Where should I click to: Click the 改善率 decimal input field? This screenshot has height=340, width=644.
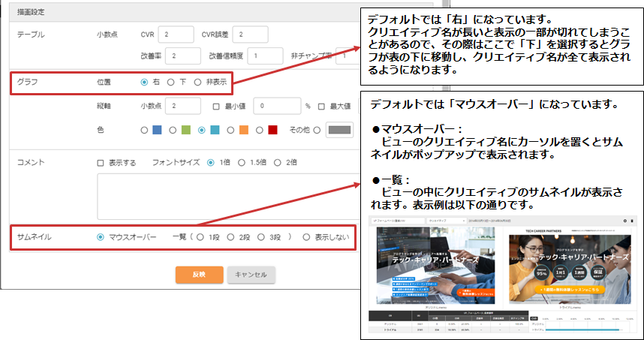pos(183,56)
